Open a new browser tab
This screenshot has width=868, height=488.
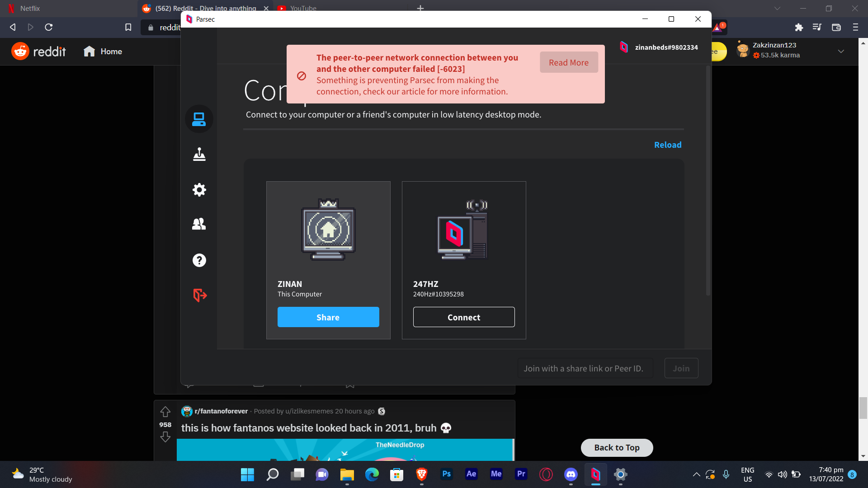420,8
